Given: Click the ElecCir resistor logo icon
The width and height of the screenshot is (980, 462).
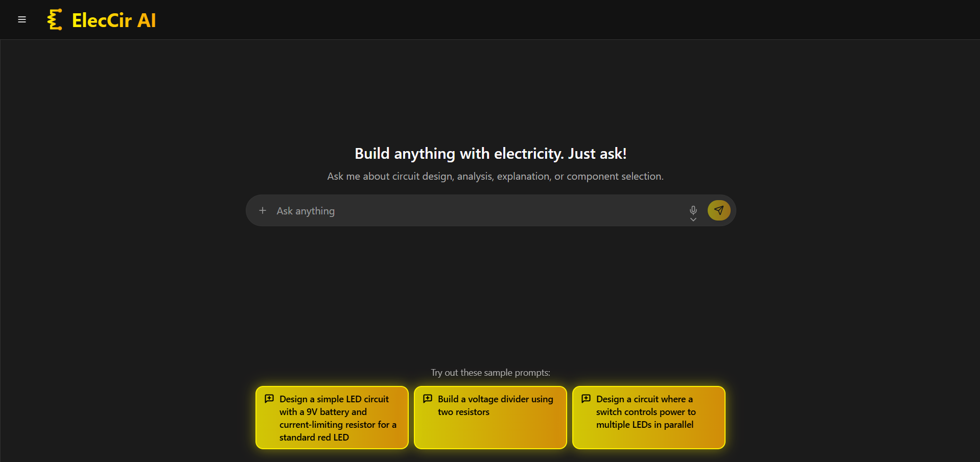Looking at the screenshot, I should 55,19.
